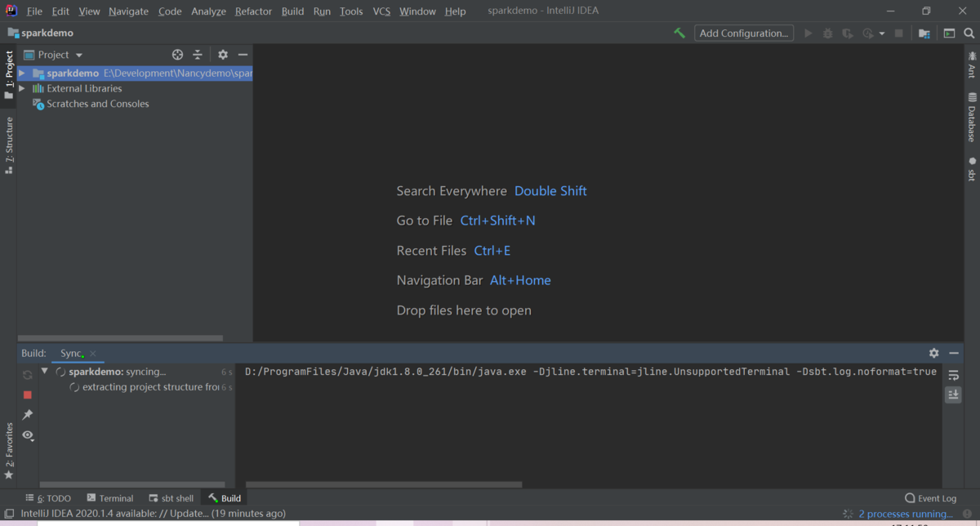Expand the sparkdemo project node
Screen dimensions: 980x526
click(22, 74)
